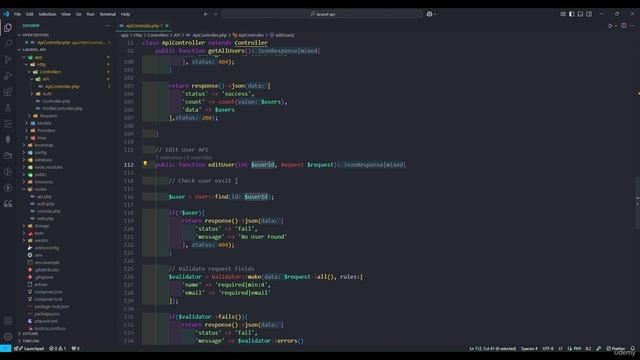Open api.php in routes folder
The width and height of the screenshot is (640, 360).
tap(44, 197)
